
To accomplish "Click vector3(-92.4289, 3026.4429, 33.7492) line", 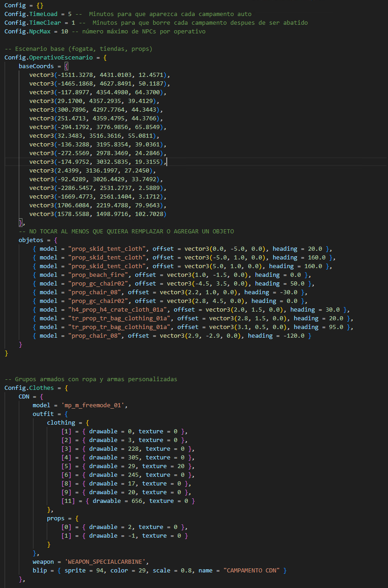I will coord(96,179).
